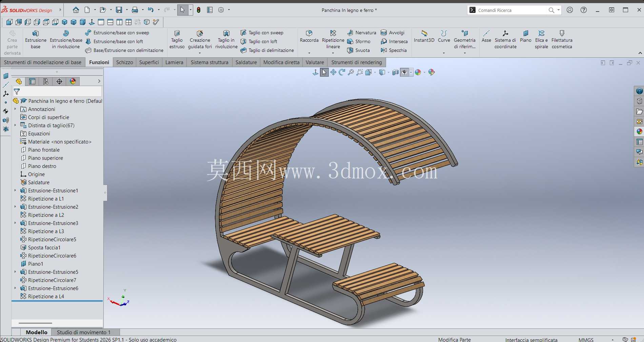Open MMGS units selector in status bar
This screenshot has height=342, width=644.
[x=586, y=340]
